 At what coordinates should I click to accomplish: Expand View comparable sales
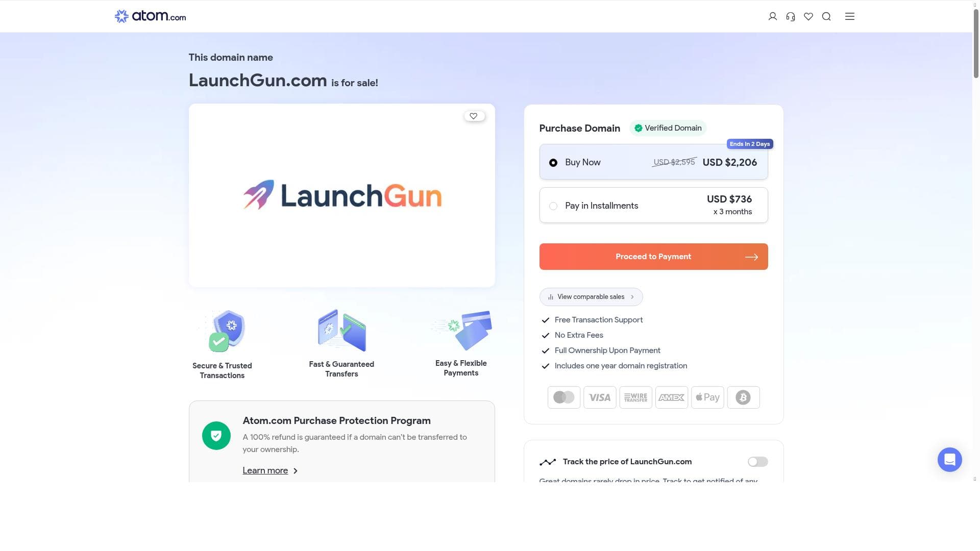[x=591, y=297]
